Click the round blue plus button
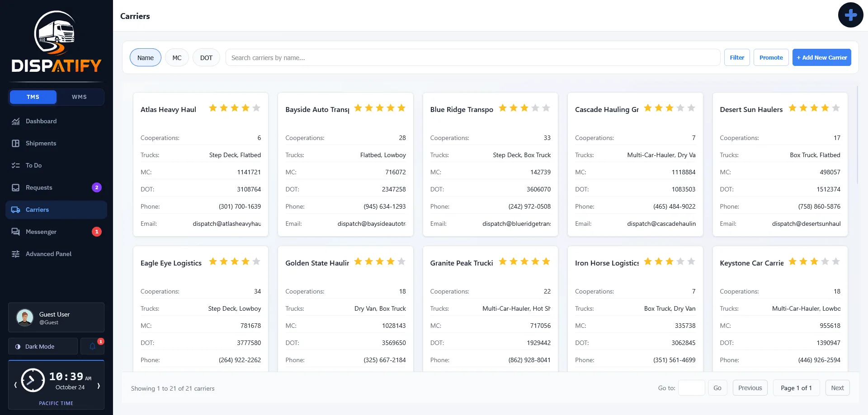 pyautogui.click(x=850, y=15)
